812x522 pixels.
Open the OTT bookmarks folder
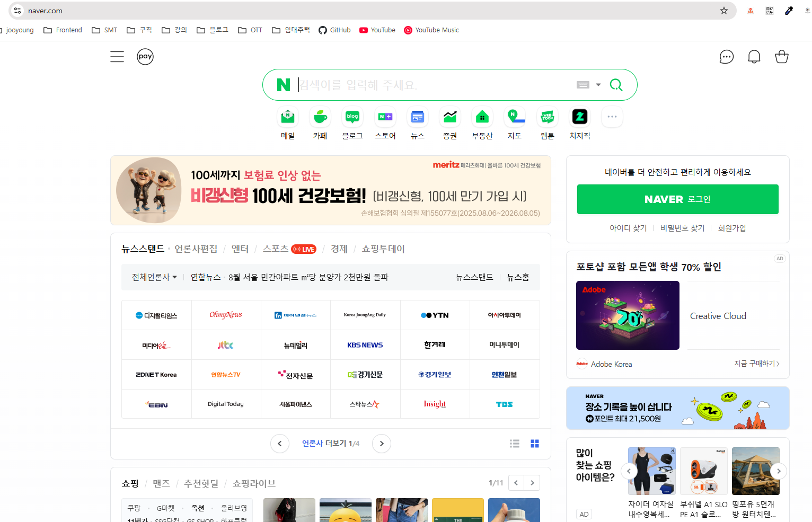[250, 30]
